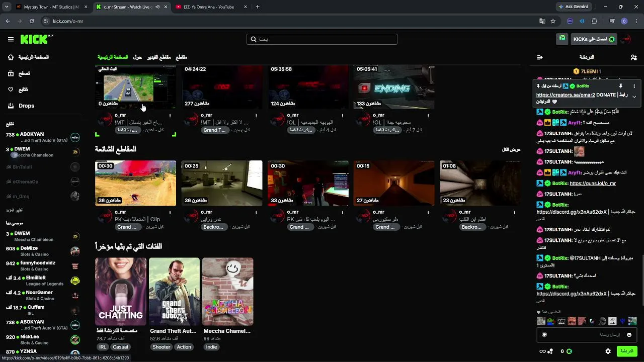The height and width of the screenshot is (362, 644).
Task: Switch to the Home channel tab
Action: [113, 57]
